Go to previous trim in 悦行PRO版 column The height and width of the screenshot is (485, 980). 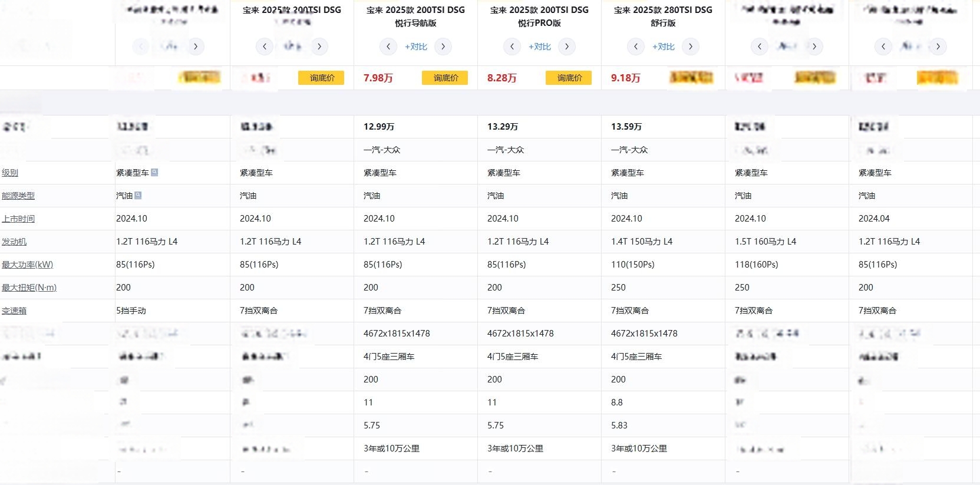[x=512, y=47]
